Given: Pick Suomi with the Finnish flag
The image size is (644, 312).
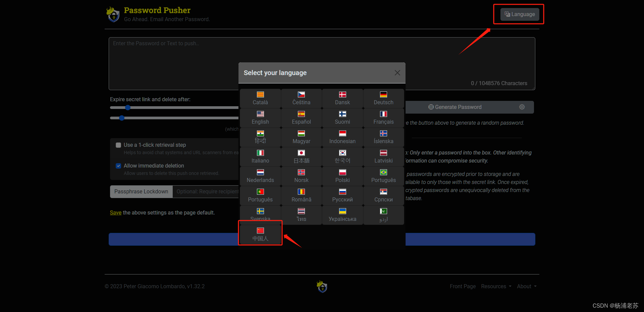Looking at the screenshot, I should [342, 118].
